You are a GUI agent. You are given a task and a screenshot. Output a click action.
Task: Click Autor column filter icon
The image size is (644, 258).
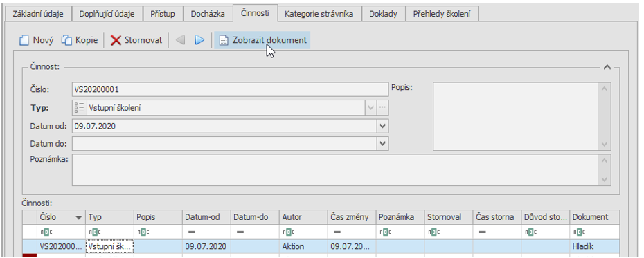point(288,232)
